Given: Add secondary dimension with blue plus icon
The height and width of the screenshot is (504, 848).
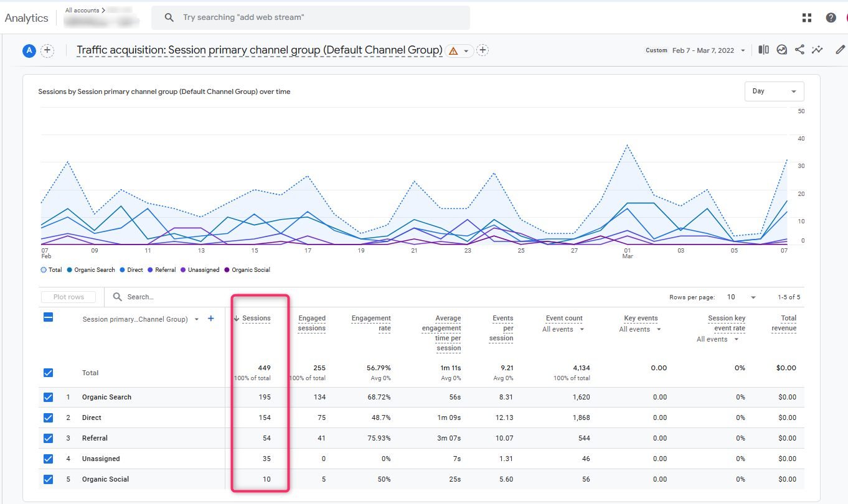Looking at the screenshot, I should tap(210, 319).
